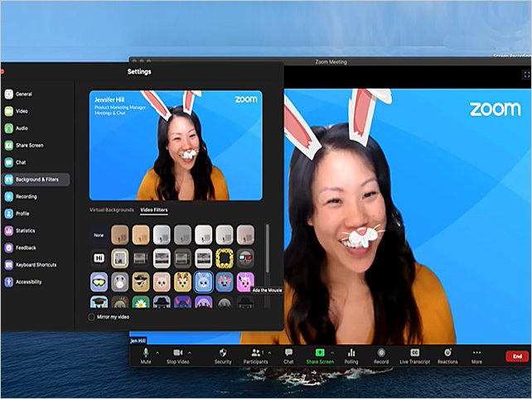Viewport: 532px width, 399px height.
Task: Switch to the Virtual Backgrounds tab
Action: point(111,210)
